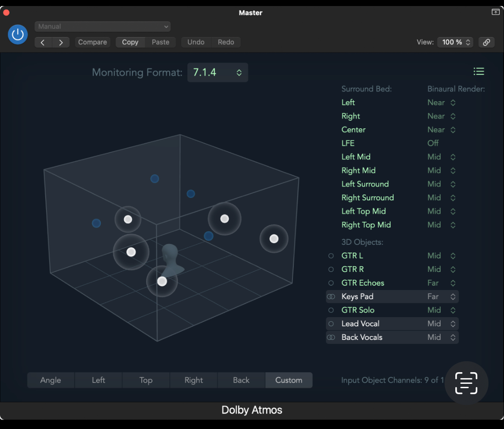The image size is (504, 429).
Task: Select the white object in front of the head
Action: click(x=162, y=281)
